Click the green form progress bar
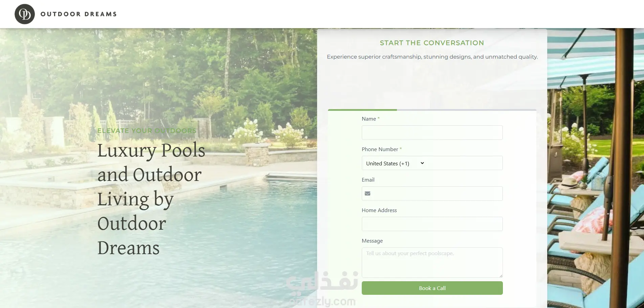644x308 pixels. (x=362, y=110)
